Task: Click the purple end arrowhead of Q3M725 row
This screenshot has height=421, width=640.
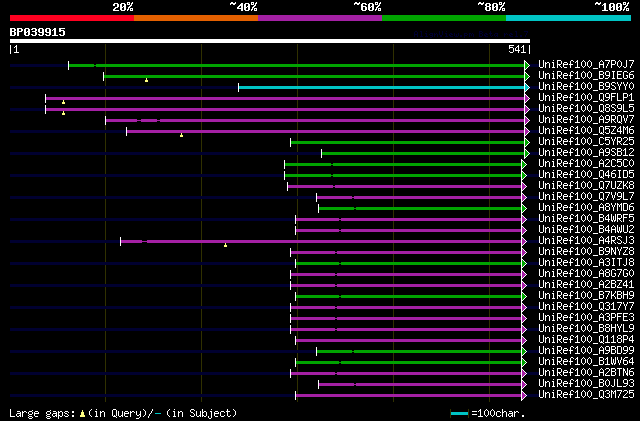Action: (x=524, y=396)
